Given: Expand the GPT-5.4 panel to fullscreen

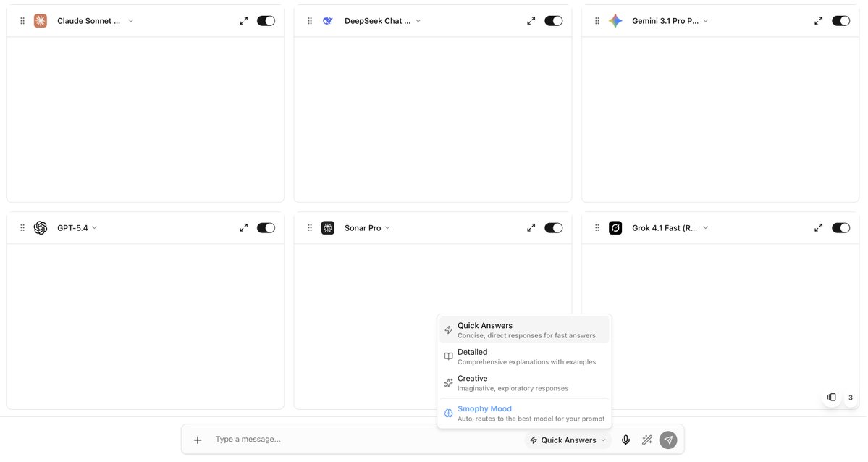Looking at the screenshot, I should (x=243, y=227).
